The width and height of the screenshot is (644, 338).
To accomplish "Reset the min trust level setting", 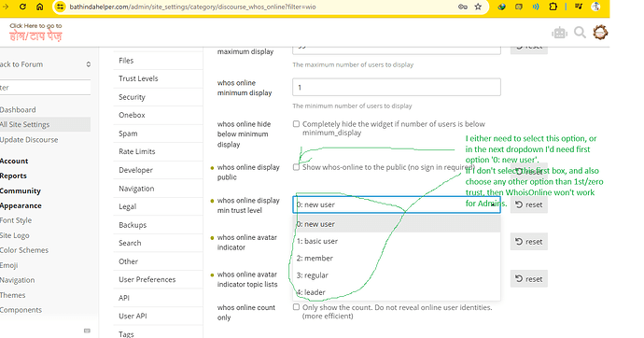I will [529, 204].
